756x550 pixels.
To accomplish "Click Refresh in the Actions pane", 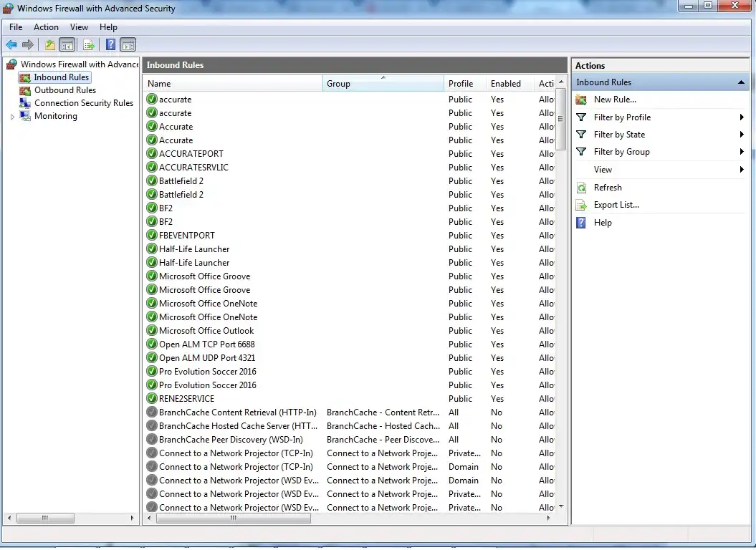I will [608, 188].
